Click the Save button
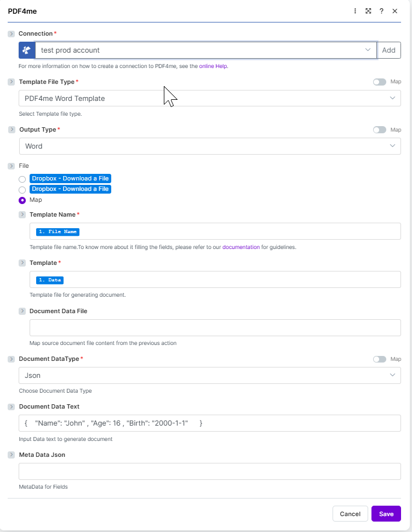This screenshot has height=532, width=412. [x=386, y=514]
